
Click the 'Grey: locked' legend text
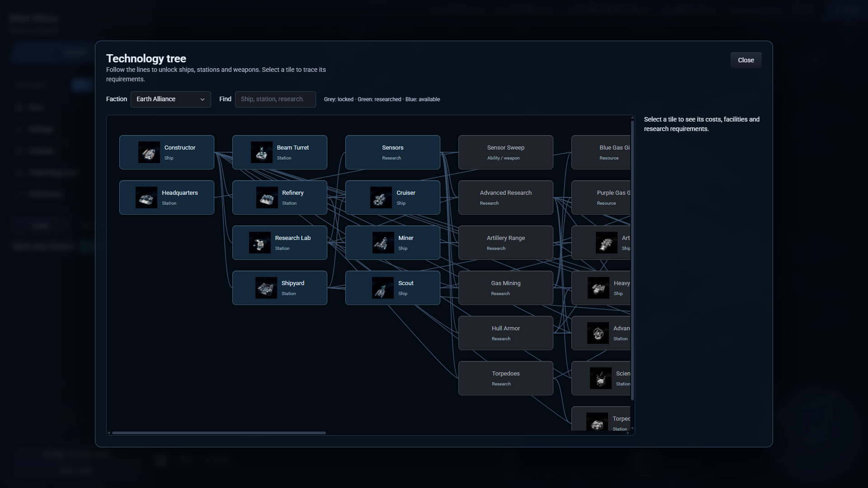pos(339,99)
